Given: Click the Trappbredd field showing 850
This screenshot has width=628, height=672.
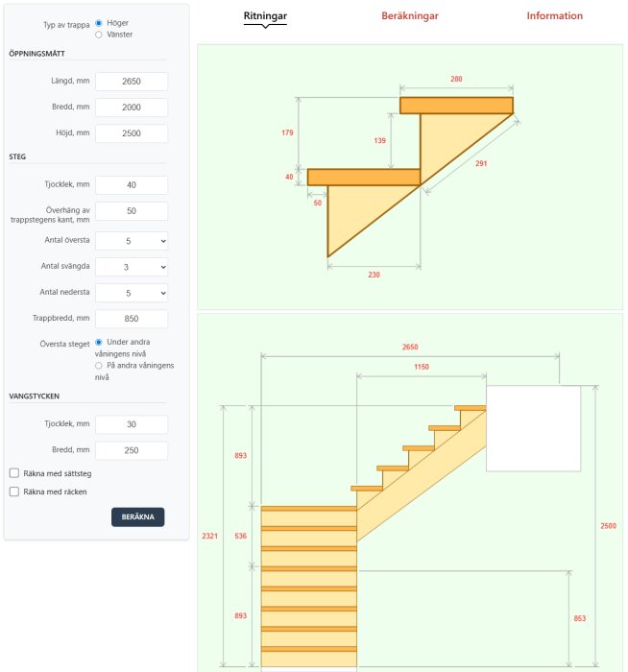Looking at the screenshot, I should point(132,319).
